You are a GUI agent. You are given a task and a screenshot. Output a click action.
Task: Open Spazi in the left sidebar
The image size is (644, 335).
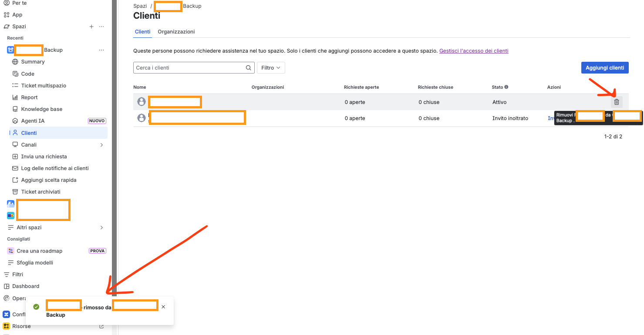click(19, 27)
